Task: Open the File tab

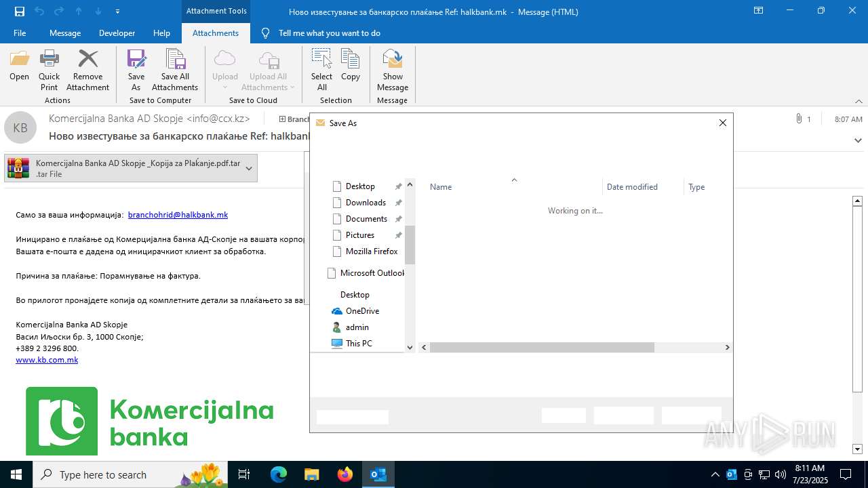Action: click(x=20, y=33)
